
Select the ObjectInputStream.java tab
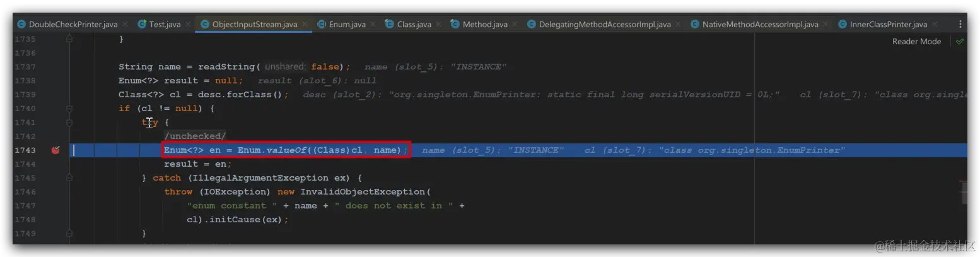(255, 25)
